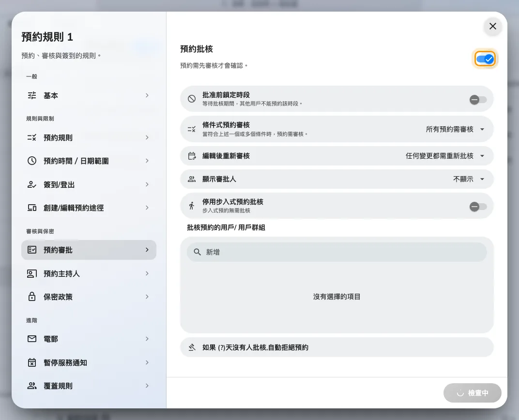The width and height of the screenshot is (519, 420).
Task: Open the 基本 settings page
Action: [89, 96]
